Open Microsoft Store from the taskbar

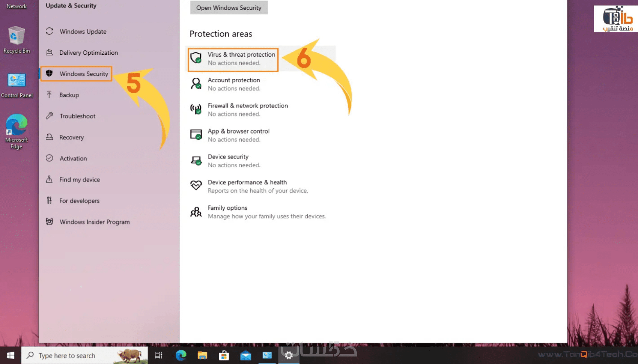coord(224,355)
